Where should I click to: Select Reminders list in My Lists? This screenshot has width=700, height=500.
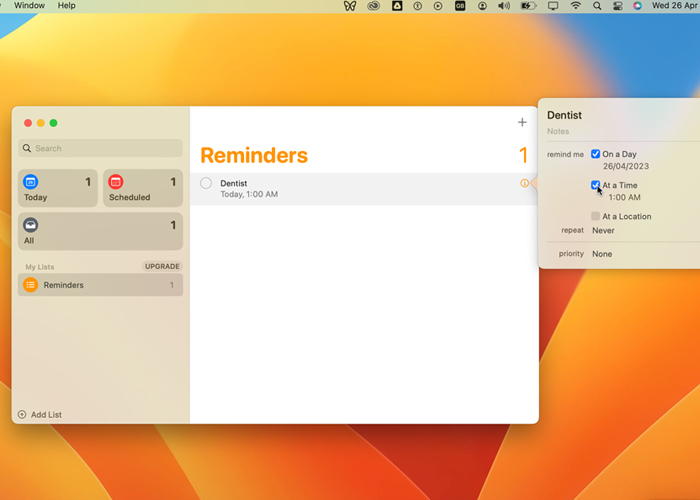[100, 285]
